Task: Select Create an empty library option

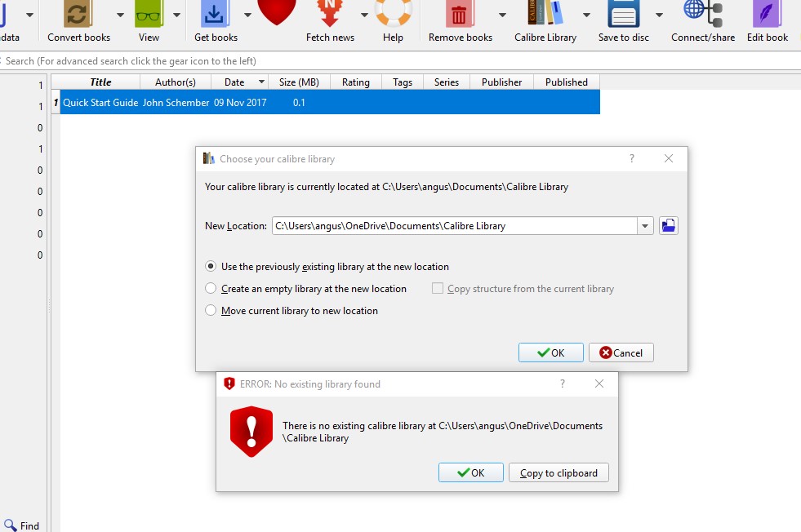Action: point(305,289)
